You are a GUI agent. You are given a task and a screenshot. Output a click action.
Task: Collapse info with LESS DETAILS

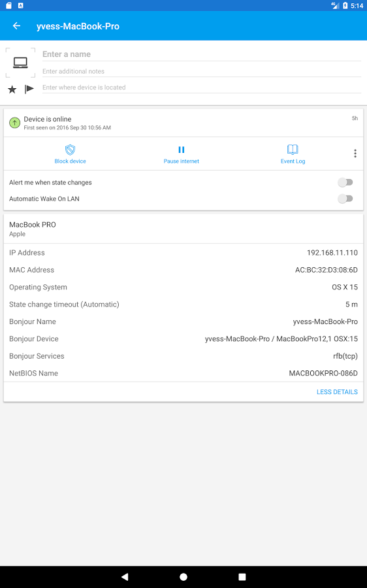[x=337, y=392]
